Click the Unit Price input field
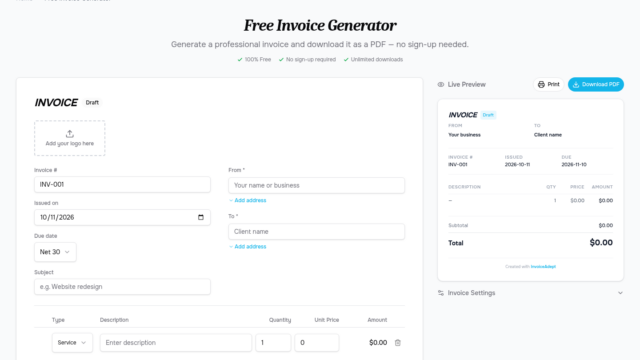Viewport: 640px width, 360px height. pos(317,342)
